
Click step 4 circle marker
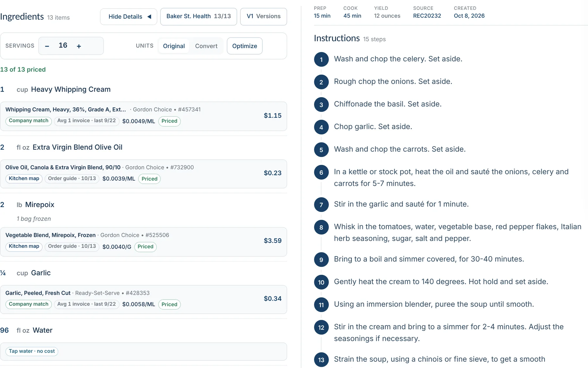pyautogui.click(x=321, y=127)
